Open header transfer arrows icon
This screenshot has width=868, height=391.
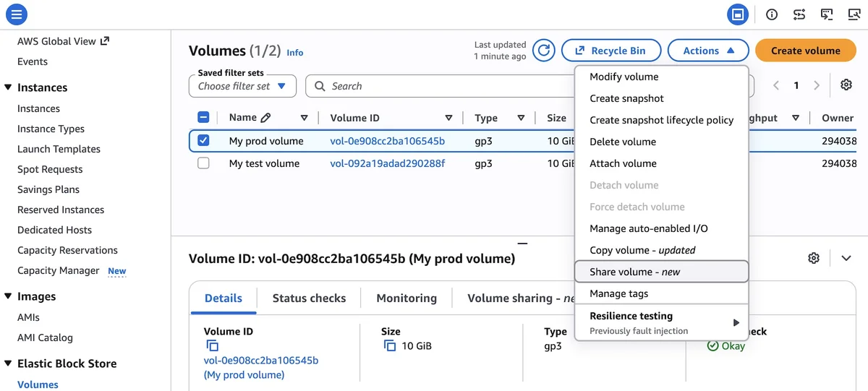[x=799, y=14]
